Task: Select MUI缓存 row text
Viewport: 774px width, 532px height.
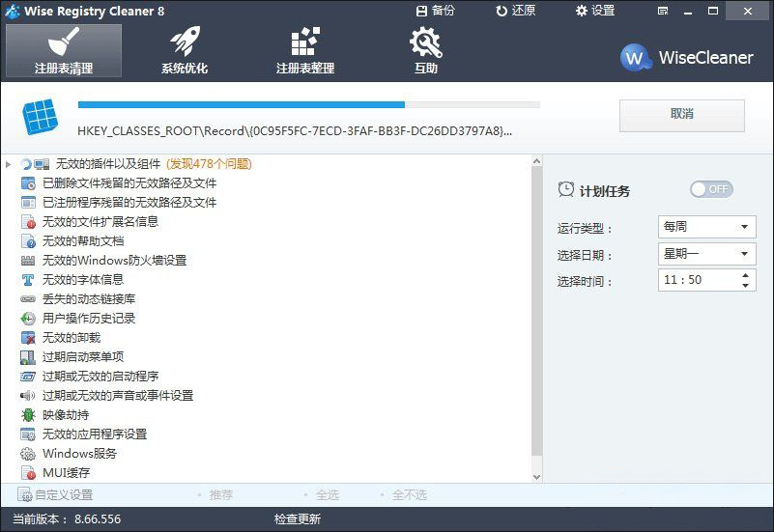Action: click(66, 473)
